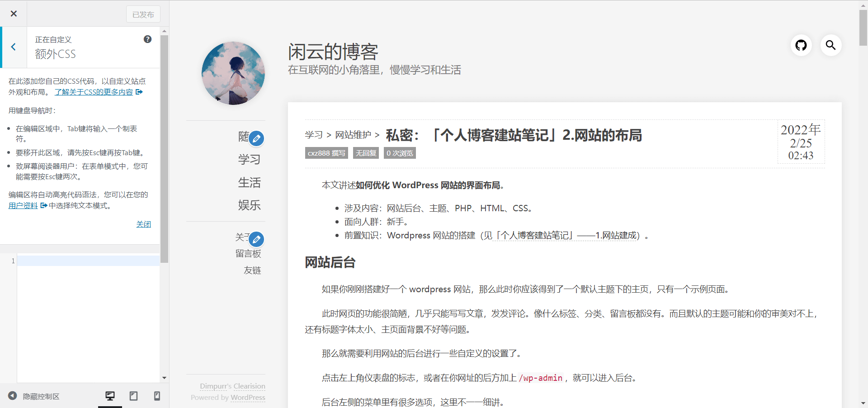Click the site avatar image
Image resolution: width=868 pixels, height=408 pixels.
233,73
